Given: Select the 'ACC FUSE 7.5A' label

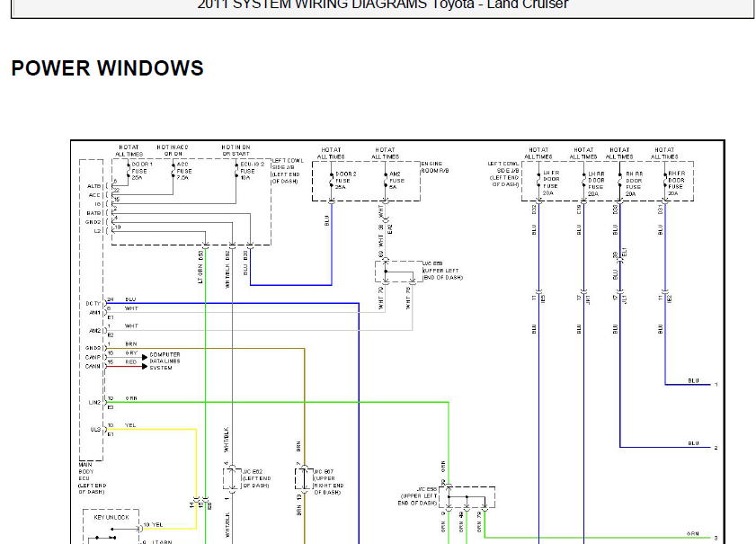Looking at the screenshot, I should [x=184, y=171].
